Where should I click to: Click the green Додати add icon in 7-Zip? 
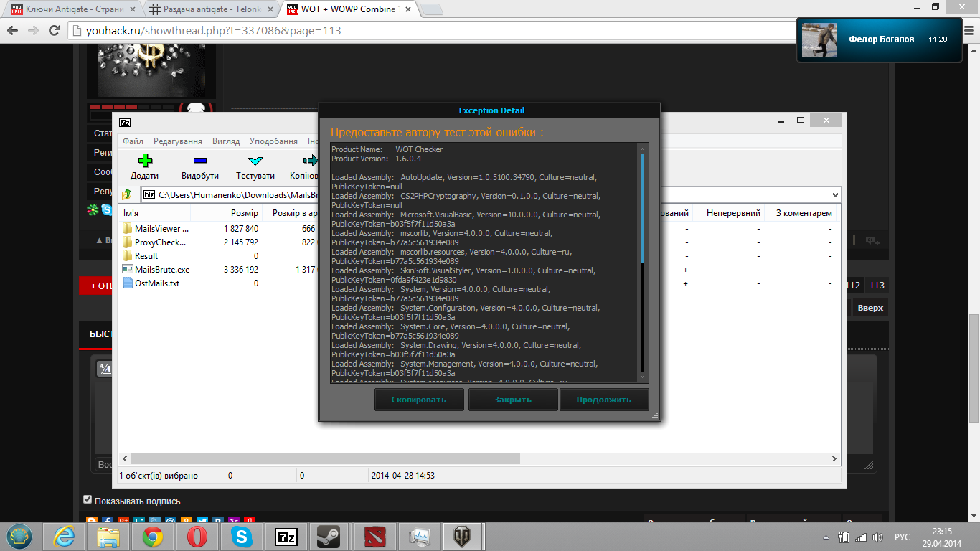145,161
